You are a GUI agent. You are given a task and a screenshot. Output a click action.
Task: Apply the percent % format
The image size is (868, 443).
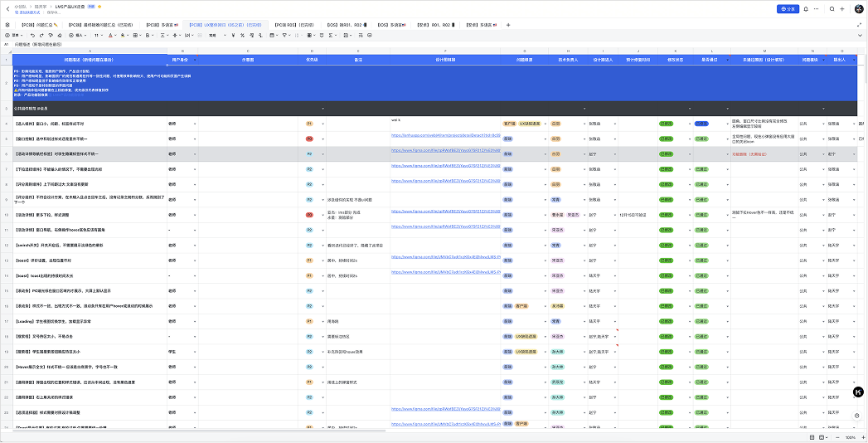(x=242, y=35)
